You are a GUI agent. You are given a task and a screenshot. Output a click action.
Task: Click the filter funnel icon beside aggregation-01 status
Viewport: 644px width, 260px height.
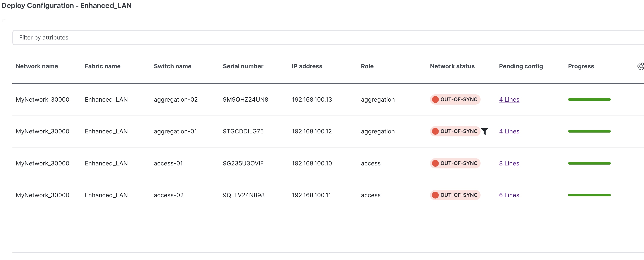[x=485, y=131]
